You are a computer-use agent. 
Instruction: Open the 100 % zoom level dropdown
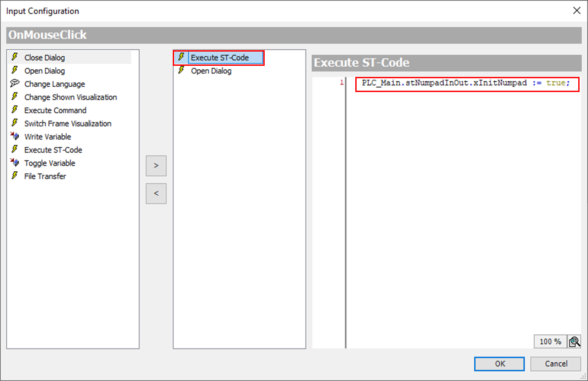click(x=550, y=341)
